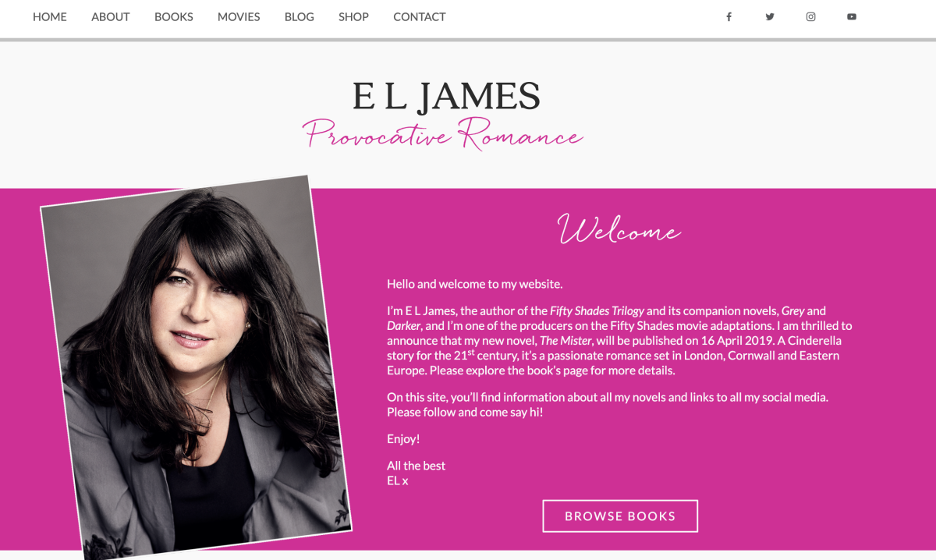The image size is (936, 560).
Task: Click the Welcome script heading
Action: coord(619,229)
